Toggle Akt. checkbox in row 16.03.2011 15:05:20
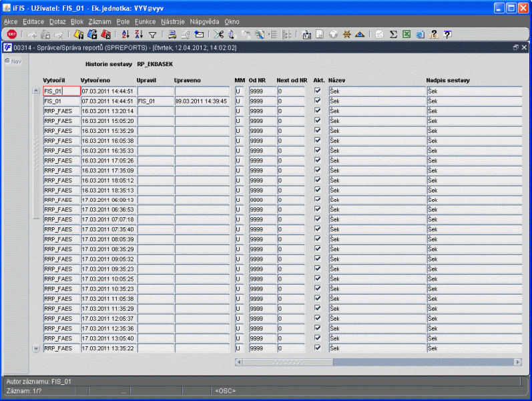The height and width of the screenshot is (401, 532). point(318,120)
